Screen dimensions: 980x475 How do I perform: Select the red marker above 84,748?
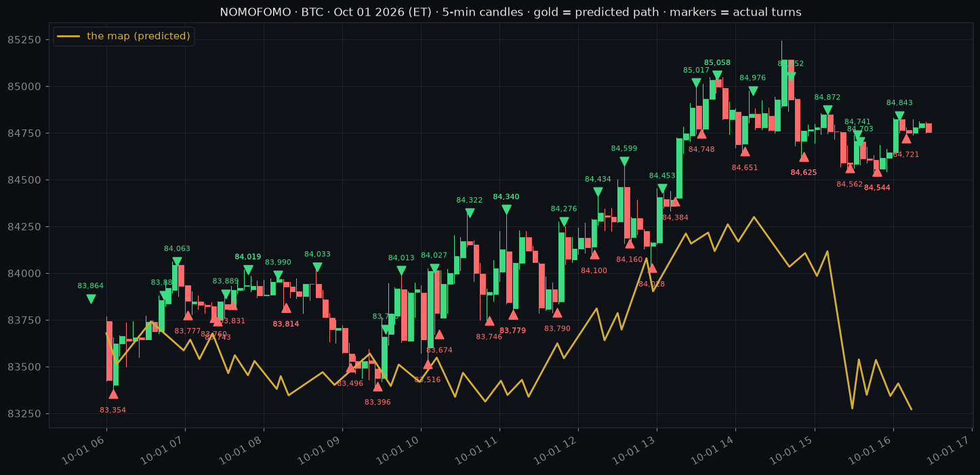tap(701, 133)
